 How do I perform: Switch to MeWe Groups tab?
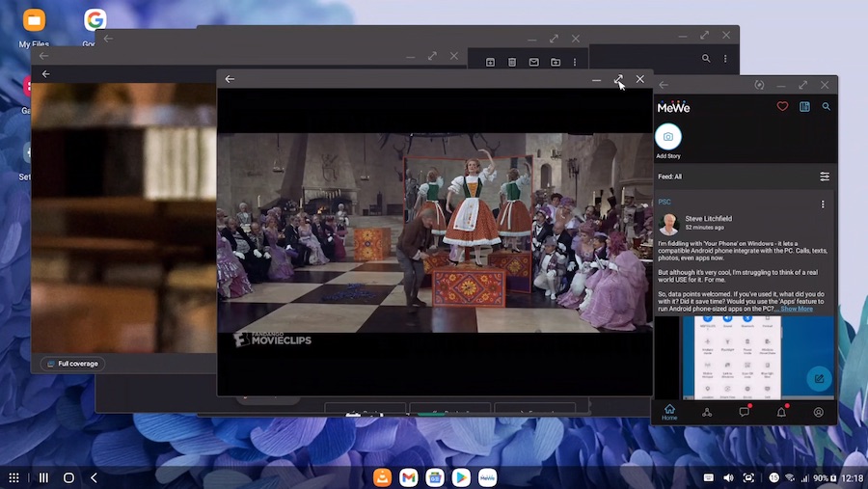(707, 412)
